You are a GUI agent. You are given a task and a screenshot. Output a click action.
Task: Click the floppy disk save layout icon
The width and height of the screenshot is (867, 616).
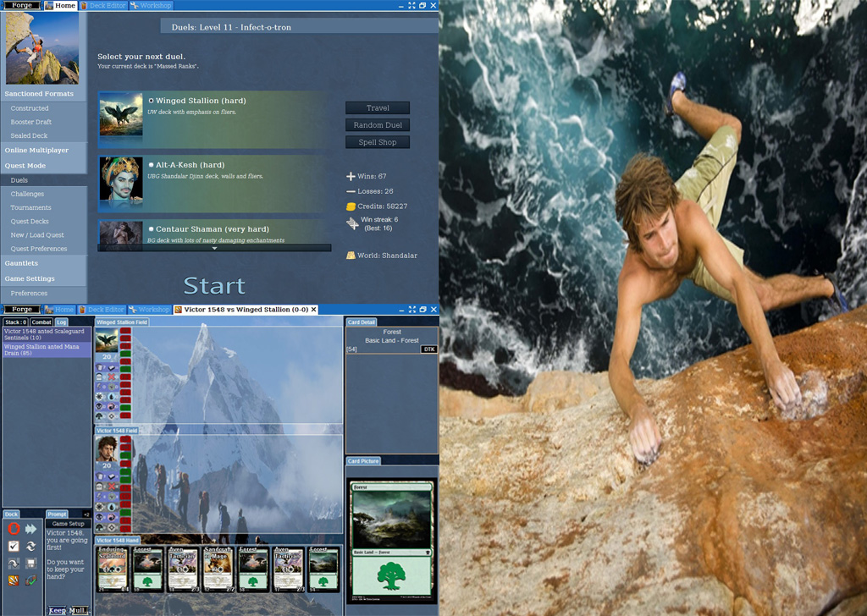31,564
